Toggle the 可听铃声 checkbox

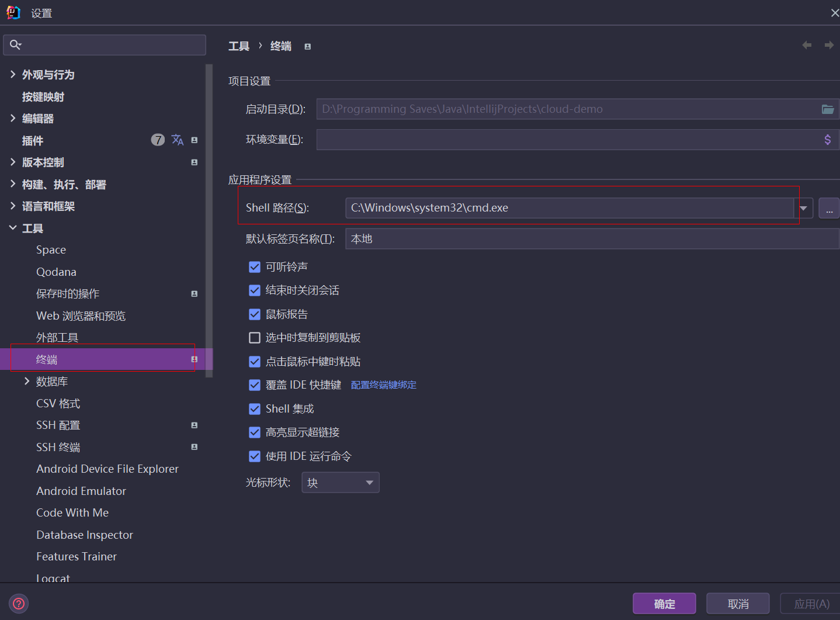255,267
